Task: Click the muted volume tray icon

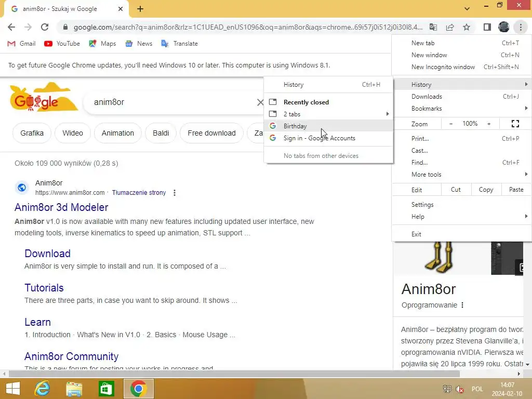Action: [460, 389]
